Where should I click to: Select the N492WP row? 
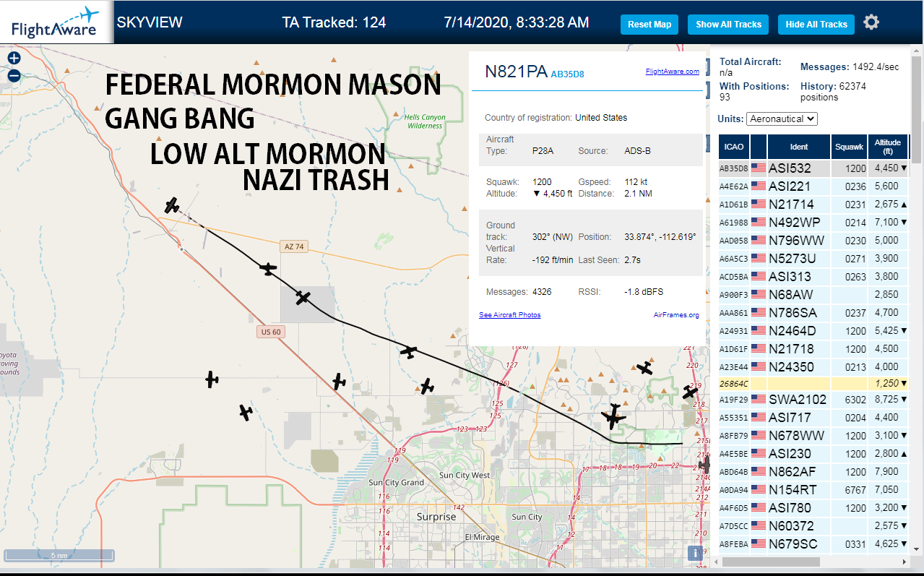click(813, 223)
